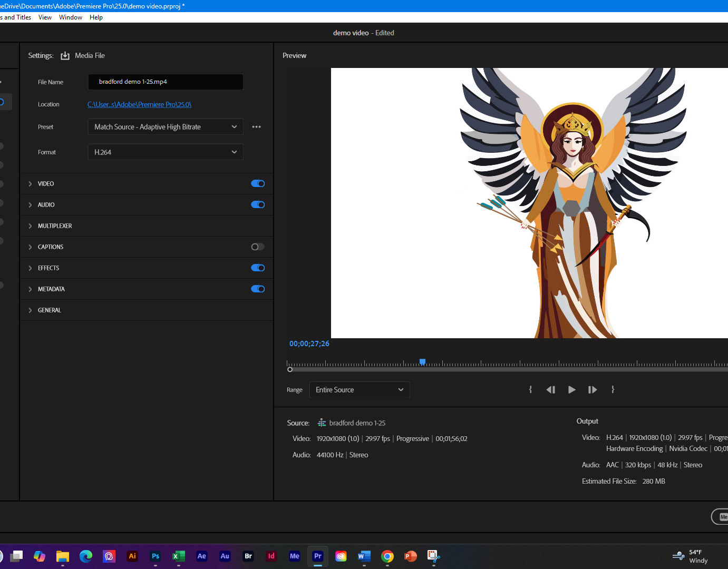728x569 pixels.
Task: Expand the EFFECTS section
Action: coord(30,268)
